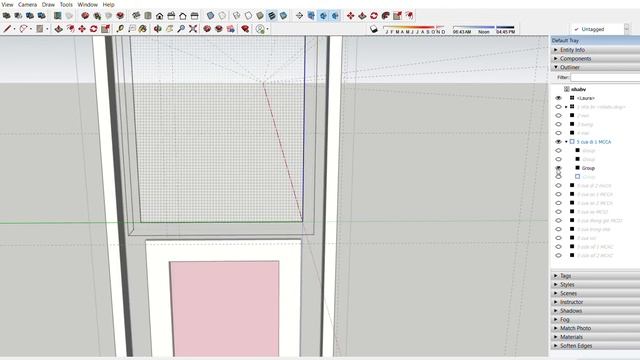
Task: Hide the '5 cua di 1 MCCA' component
Action: coord(558,142)
